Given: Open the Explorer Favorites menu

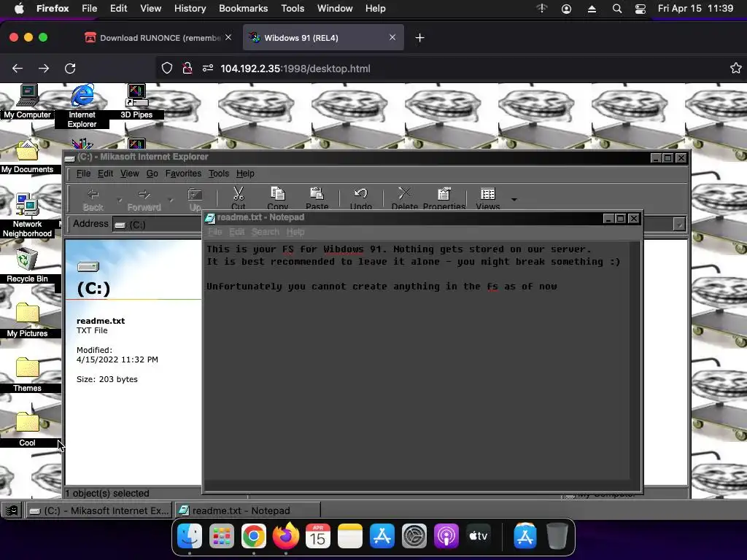Looking at the screenshot, I should pos(183,174).
